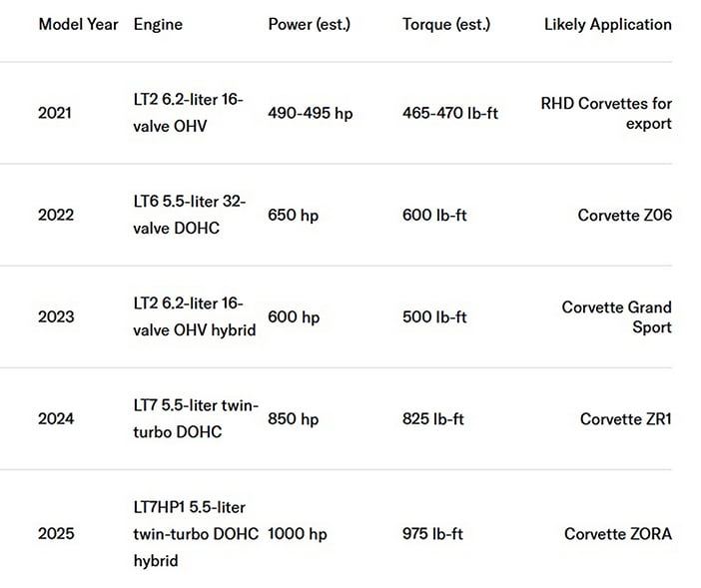Viewport: 701px width, 588px height.
Task: Click the Corvette Grand Sport cell
Action: click(x=616, y=316)
